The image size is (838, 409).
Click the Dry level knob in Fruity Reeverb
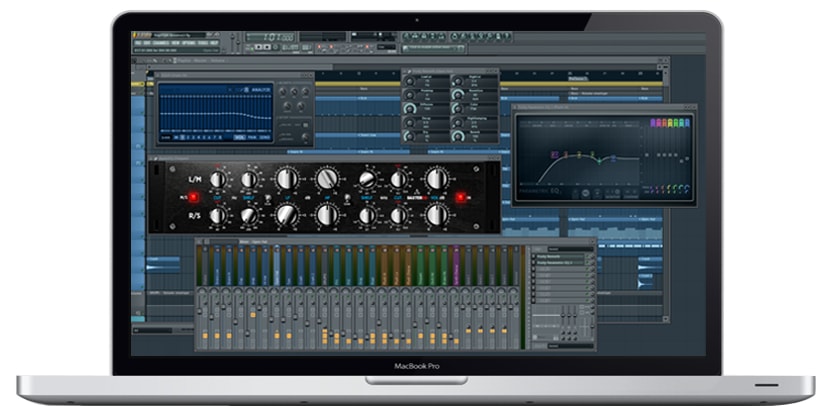click(x=409, y=137)
